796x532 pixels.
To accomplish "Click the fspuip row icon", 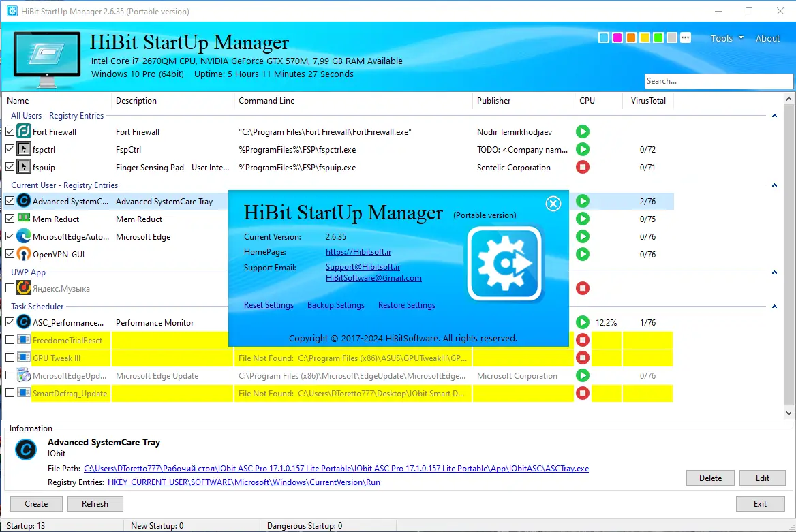I will click(x=24, y=167).
